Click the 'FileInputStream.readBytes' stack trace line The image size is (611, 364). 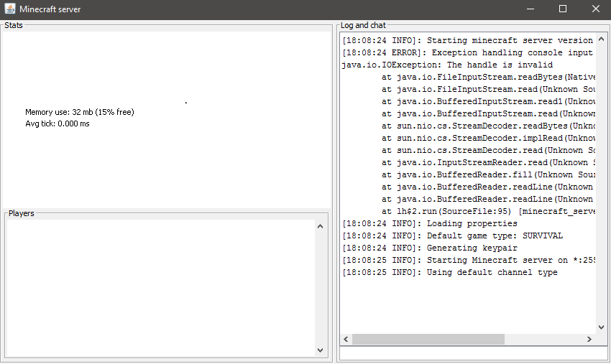pyautogui.click(x=489, y=77)
